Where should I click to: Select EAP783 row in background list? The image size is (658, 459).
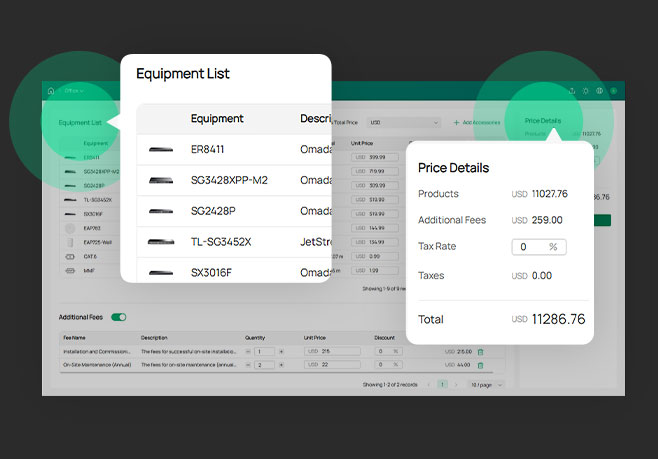point(90,228)
